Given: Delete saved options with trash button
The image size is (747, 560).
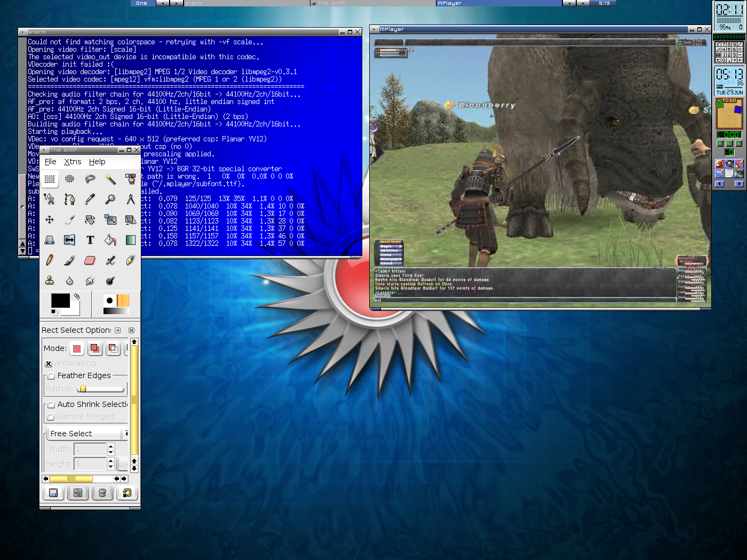Looking at the screenshot, I should [102, 493].
